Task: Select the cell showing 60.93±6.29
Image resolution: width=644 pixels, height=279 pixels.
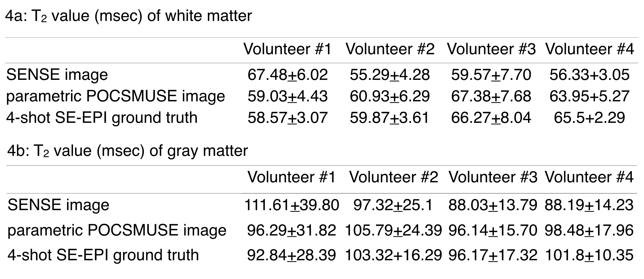Action: [x=389, y=96]
